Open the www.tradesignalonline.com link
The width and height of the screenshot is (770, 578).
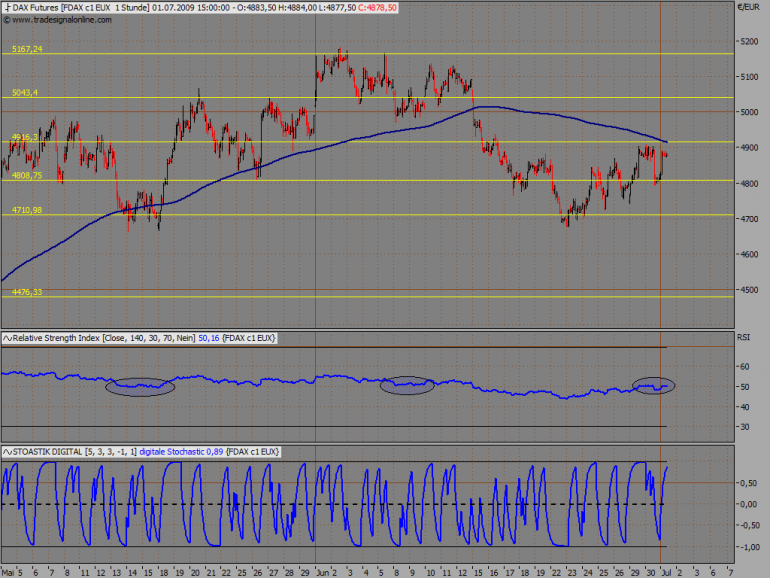point(62,20)
